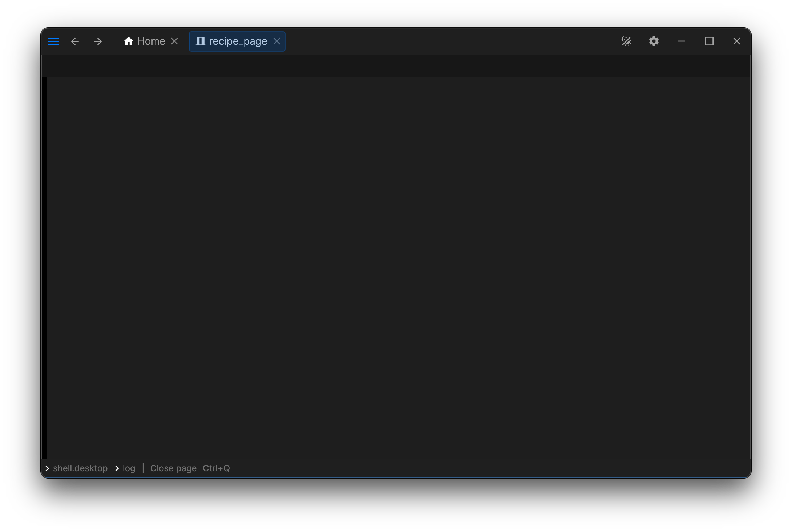Navigate forward with the right arrow
This screenshot has height=532, width=792.
(x=98, y=41)
